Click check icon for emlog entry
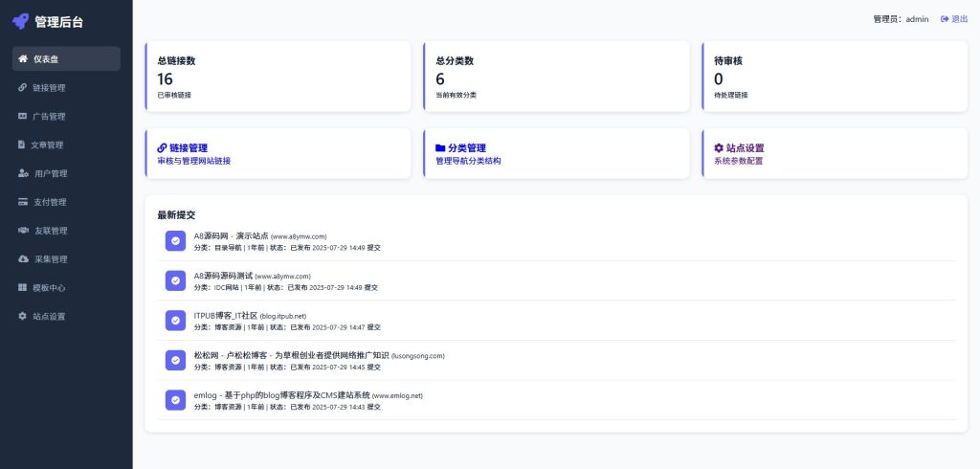 (176, 399)
